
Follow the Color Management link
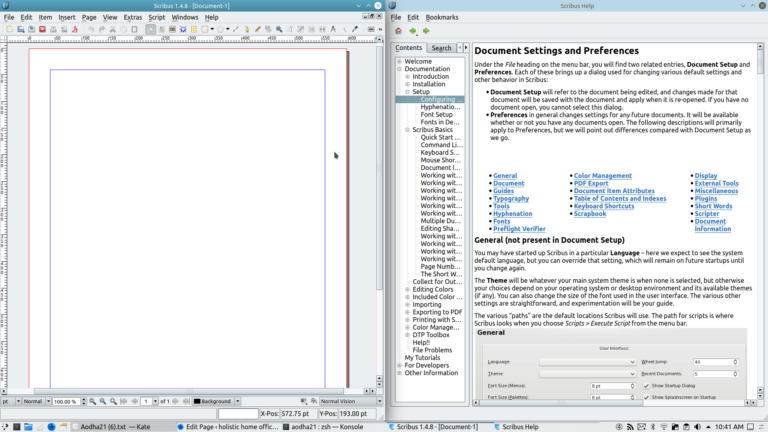[x=602, y=175]
